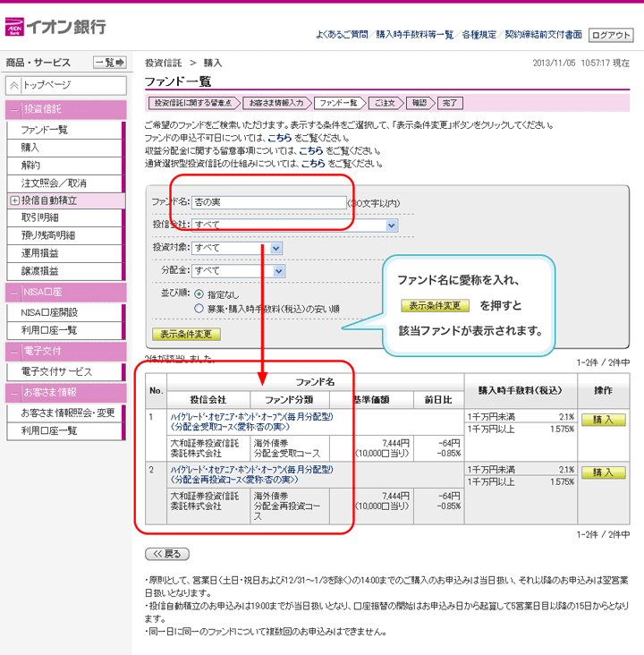Open fund 2 分配金再投資コース name link
Viewport: 644px width, 655px height.
(252, 474)
